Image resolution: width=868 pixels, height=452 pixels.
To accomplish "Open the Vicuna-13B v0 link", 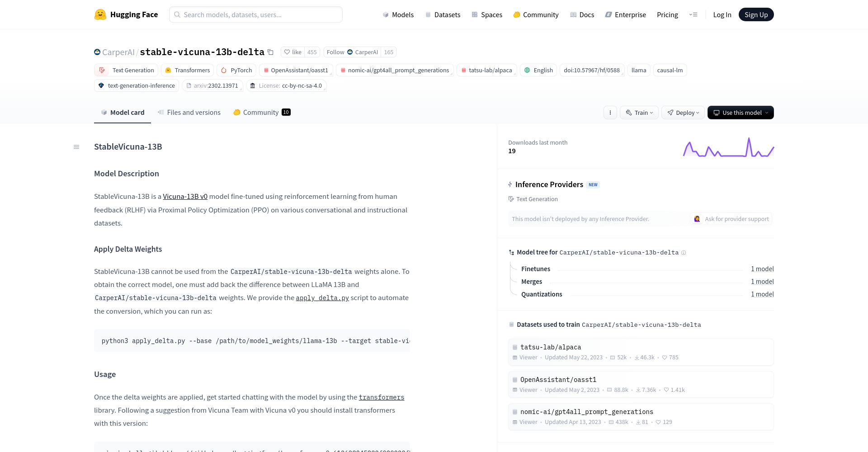I will [x=185, y=197].
